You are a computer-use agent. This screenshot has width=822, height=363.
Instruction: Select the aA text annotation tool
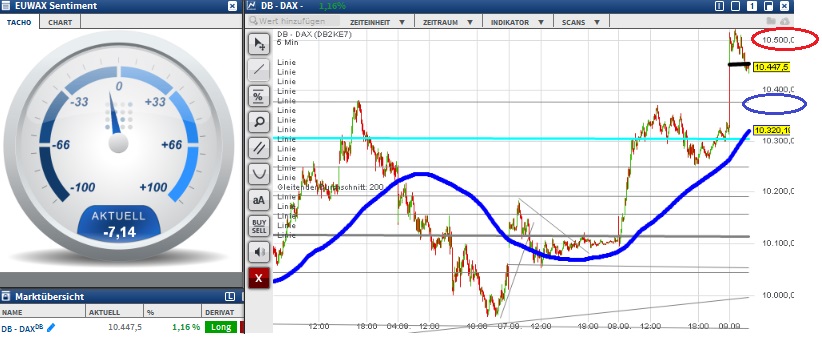[258, 200]
